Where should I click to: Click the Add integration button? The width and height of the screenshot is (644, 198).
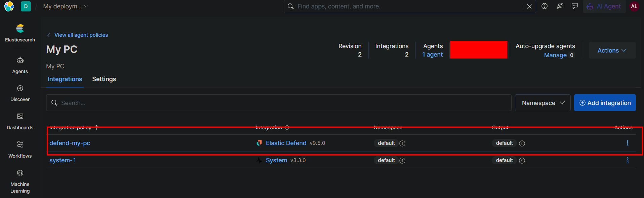[x=605, y=103]
